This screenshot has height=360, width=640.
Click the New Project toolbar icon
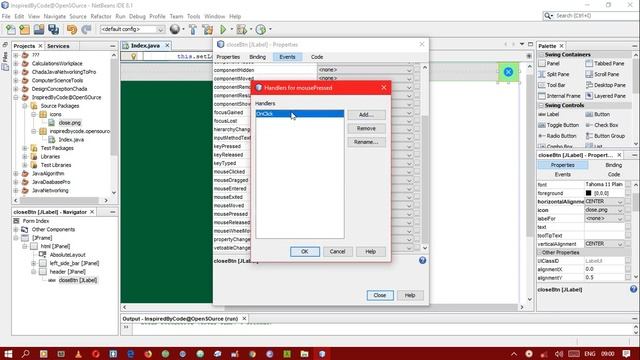tap(24, 29)
